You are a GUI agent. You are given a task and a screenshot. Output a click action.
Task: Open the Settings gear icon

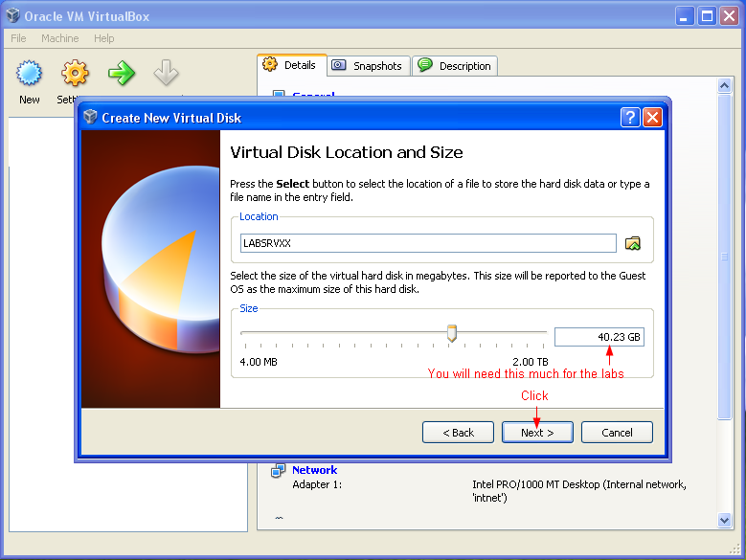[x=75, y=73]
